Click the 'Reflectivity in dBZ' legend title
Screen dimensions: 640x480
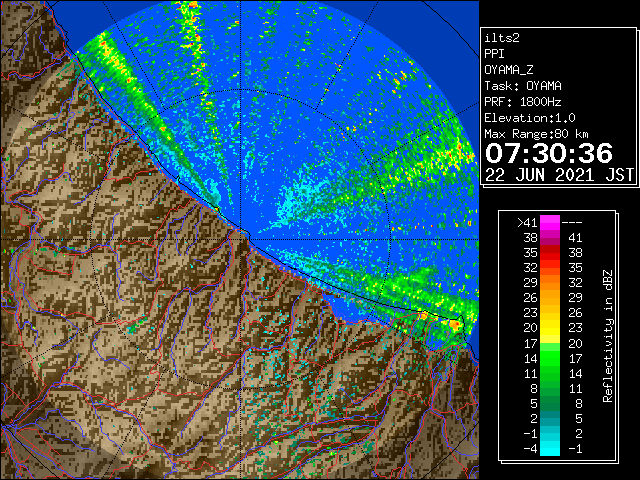coord(608,336)
